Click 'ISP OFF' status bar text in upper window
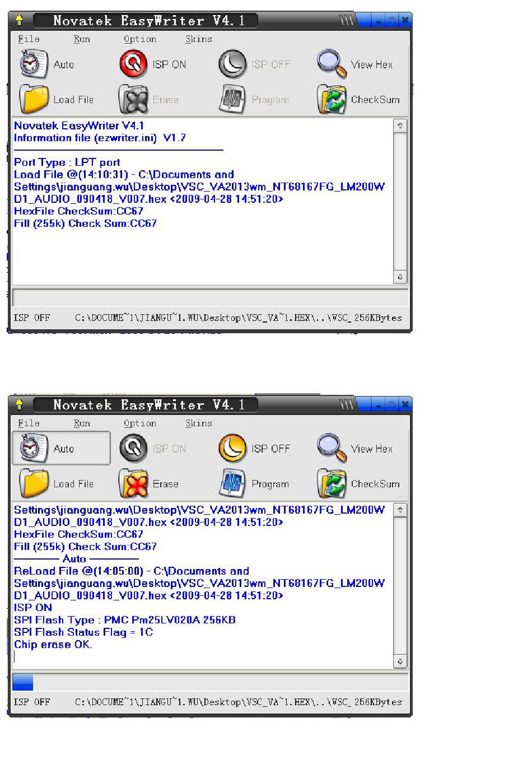 click(32, 318)
